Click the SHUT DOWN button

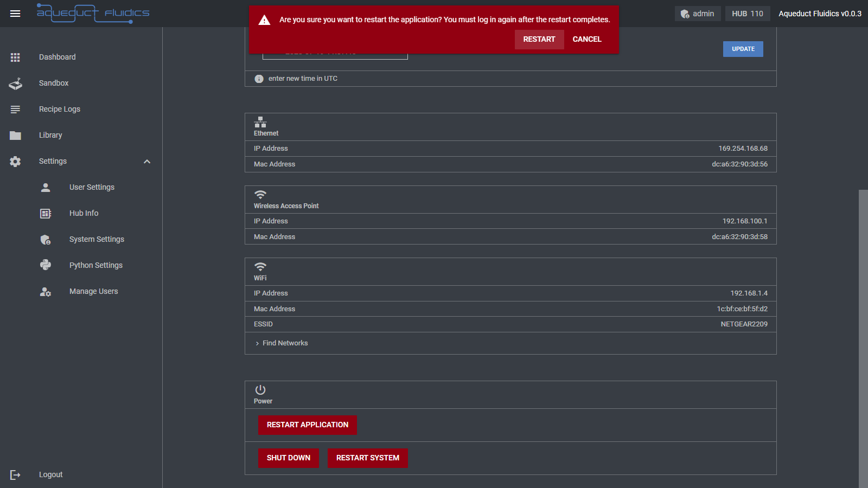(289, 458)
